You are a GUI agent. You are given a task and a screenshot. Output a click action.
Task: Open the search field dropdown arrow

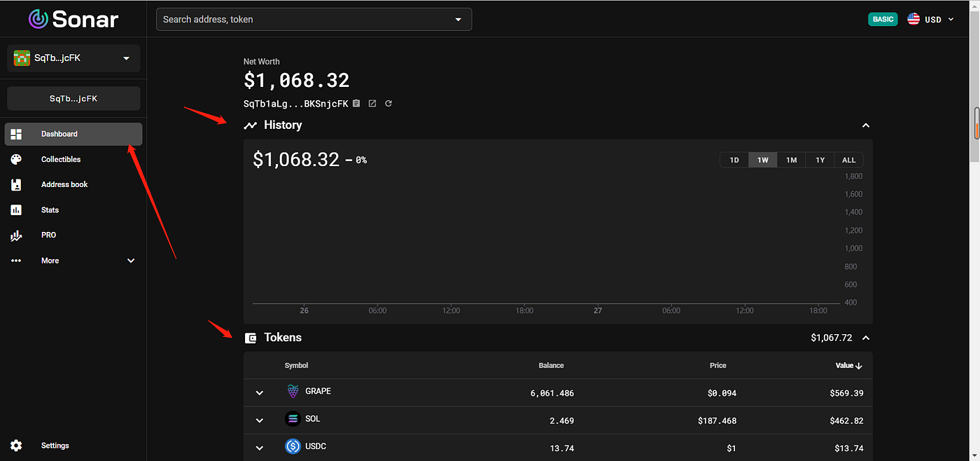click(458, 20)
